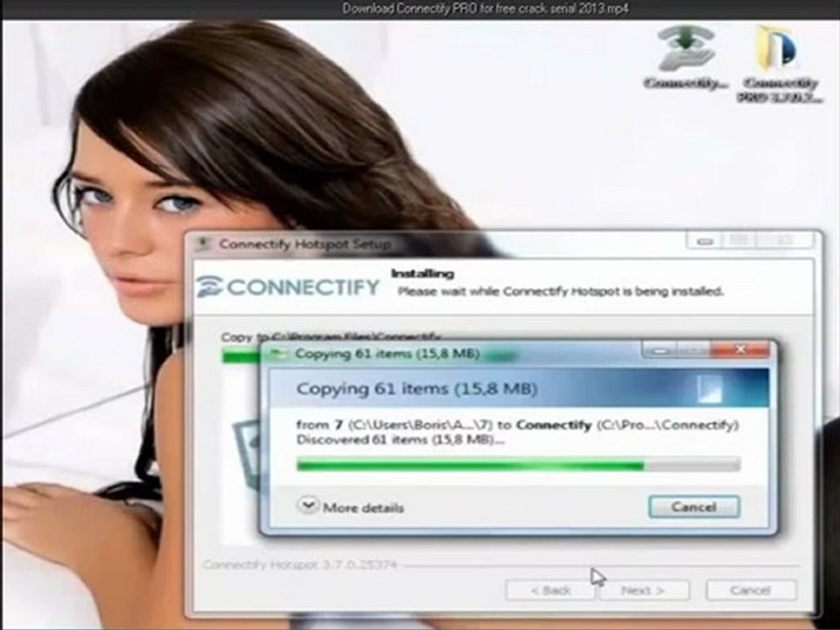Minimize the Connectify Hotspot Setup window
This screenshot has height=630, width=840.
click(x=704, y=241)
